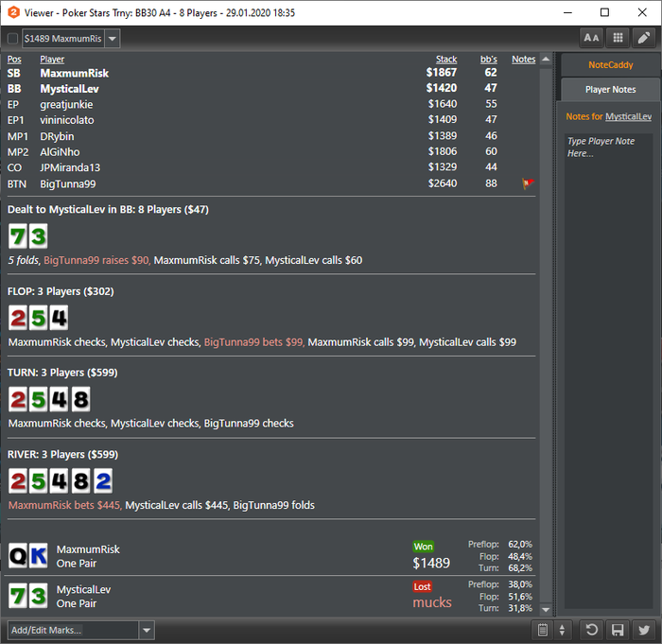Image resolution: width=662 pixels, height=644 pixels.
Task: Click BigTunna99 bets $99 action text
Action: click(x=253, y=342)
